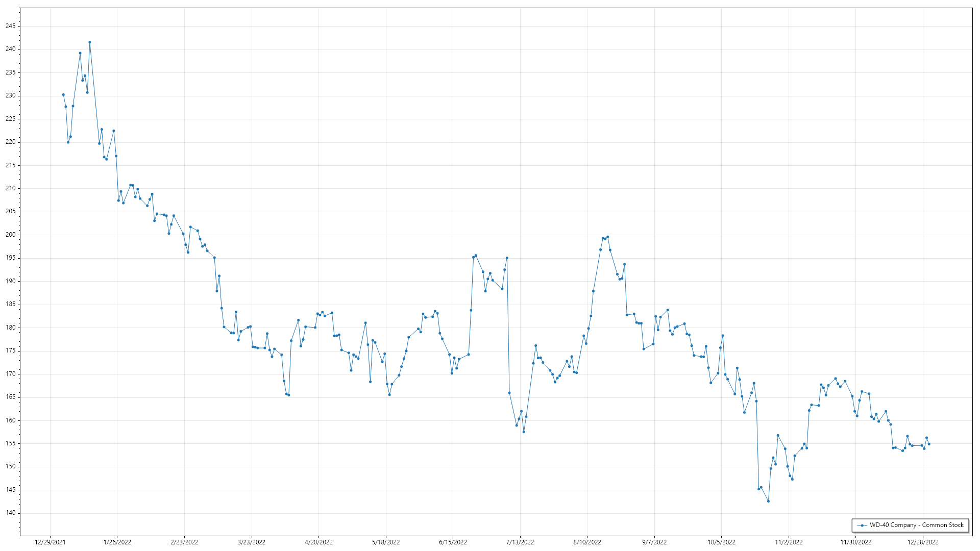Click the 12/28/2022 date axis label

pyautogui.click(x=923, y=542)
